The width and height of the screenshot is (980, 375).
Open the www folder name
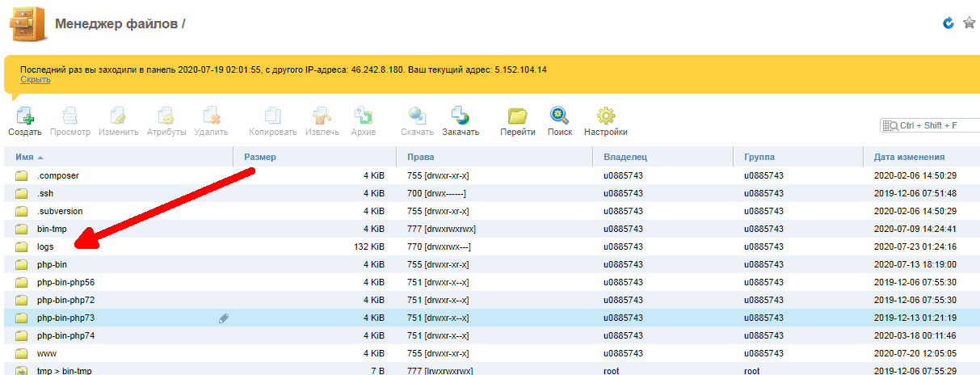[x=47, y=353]
